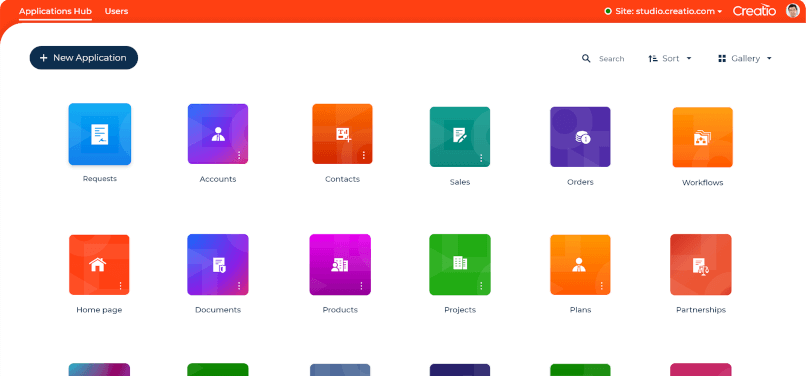Open the Products application tile
806x376 pixels.
point(340,265)
